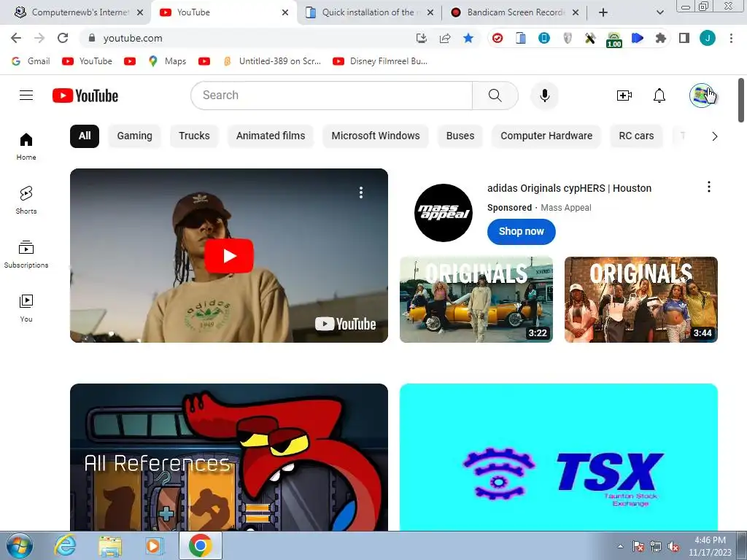The height and width of the screenshot is (560, 747).
Task: Open the YouTube hamburger guide menu
Action: (x=26, y=96)
